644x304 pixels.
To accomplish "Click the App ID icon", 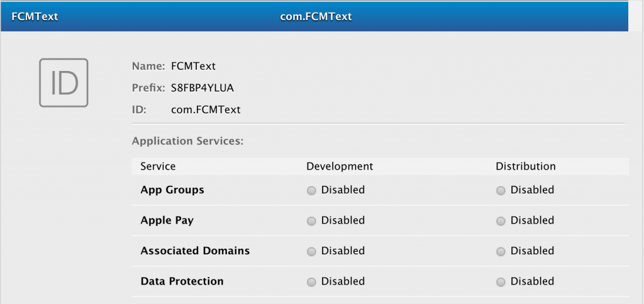I will (64, 82).
